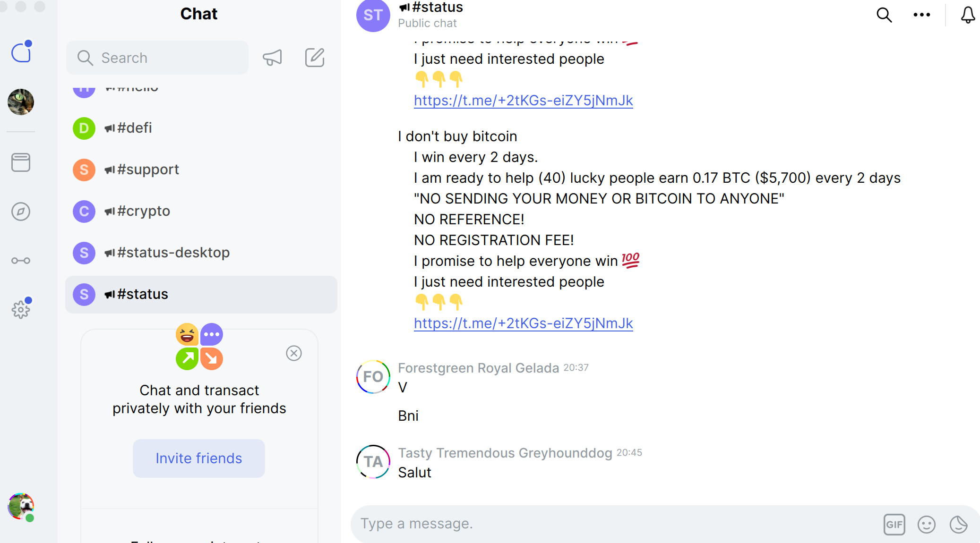Click the Invite friends button

click(198, 458)
